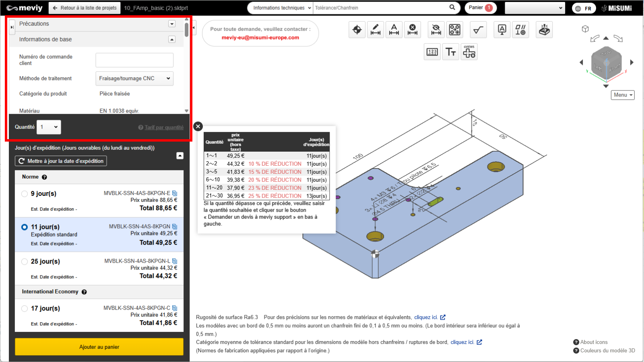644x362 pixels.
Task: Click the 6VIEWS download icon
Action: [469, 52]
